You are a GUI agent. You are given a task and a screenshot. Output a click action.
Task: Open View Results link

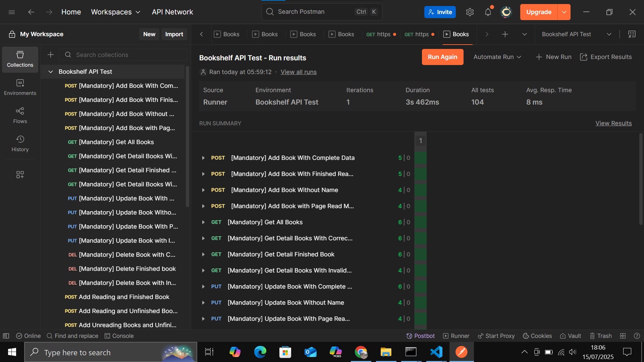tap(613, 123)
